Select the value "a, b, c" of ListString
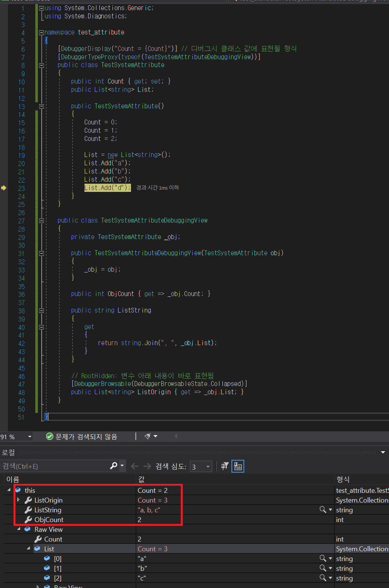The width and height of the screenshot is (389, 588). click(x=149, y=510)
